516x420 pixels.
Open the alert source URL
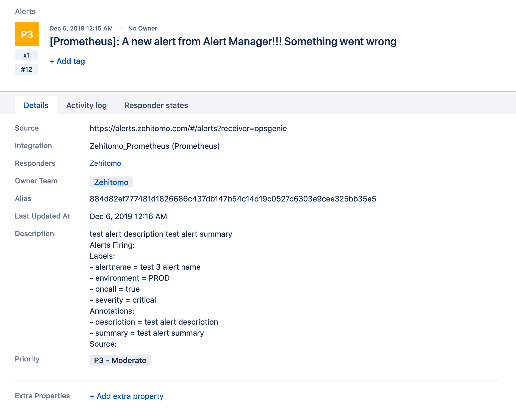pos(188,128)
